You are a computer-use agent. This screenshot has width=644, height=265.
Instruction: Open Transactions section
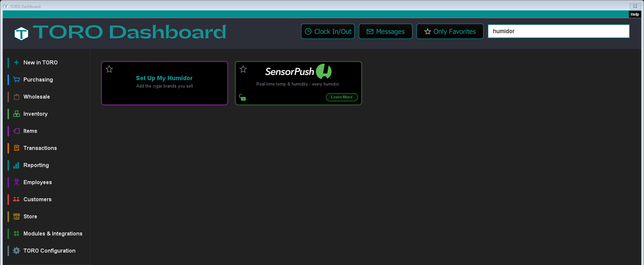pos(40,148)
